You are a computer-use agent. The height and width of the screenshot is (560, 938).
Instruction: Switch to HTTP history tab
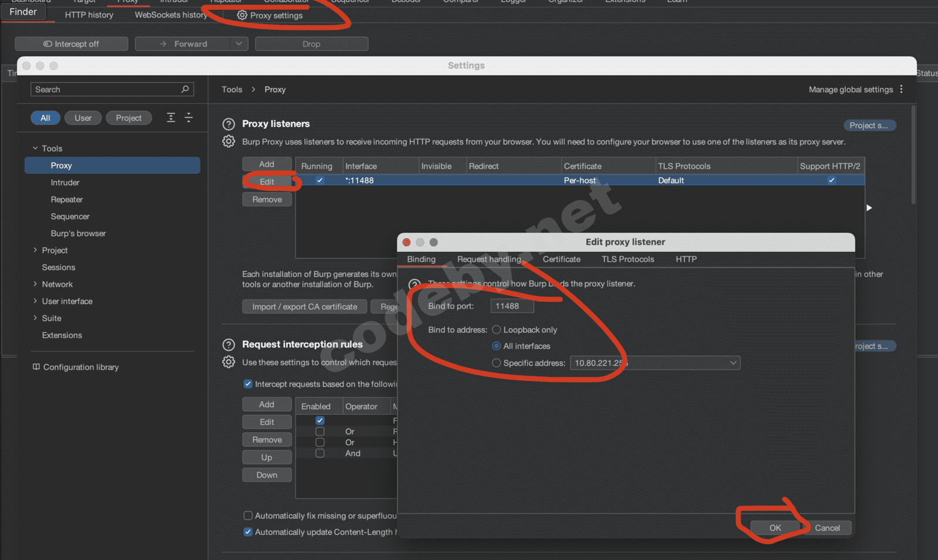pyautogui.click(x=89, y=15)
